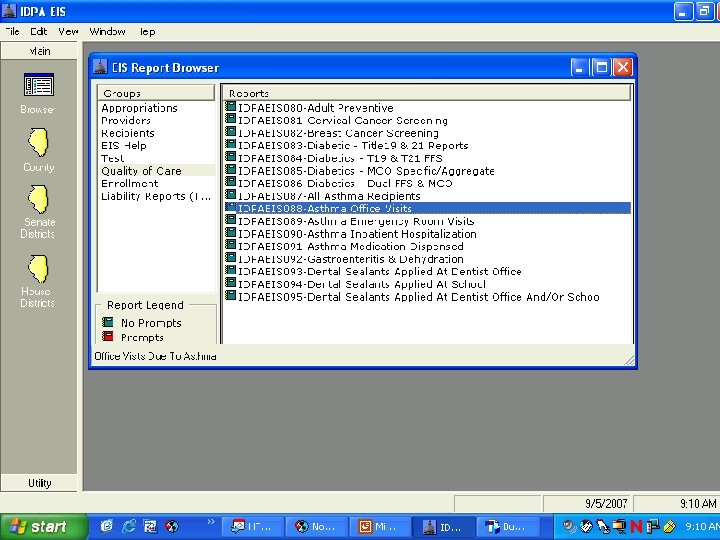Click the third quick launch icon
720x540 pixels.
pos(150,526)
